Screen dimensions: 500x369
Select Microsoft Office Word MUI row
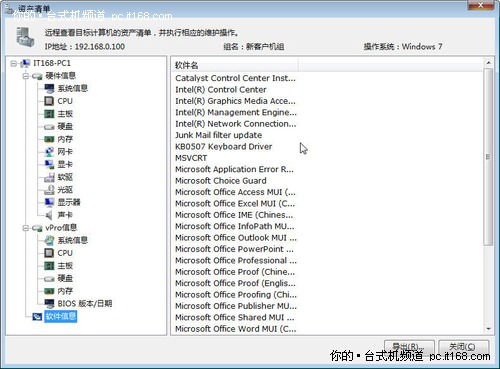click(235, 329)
